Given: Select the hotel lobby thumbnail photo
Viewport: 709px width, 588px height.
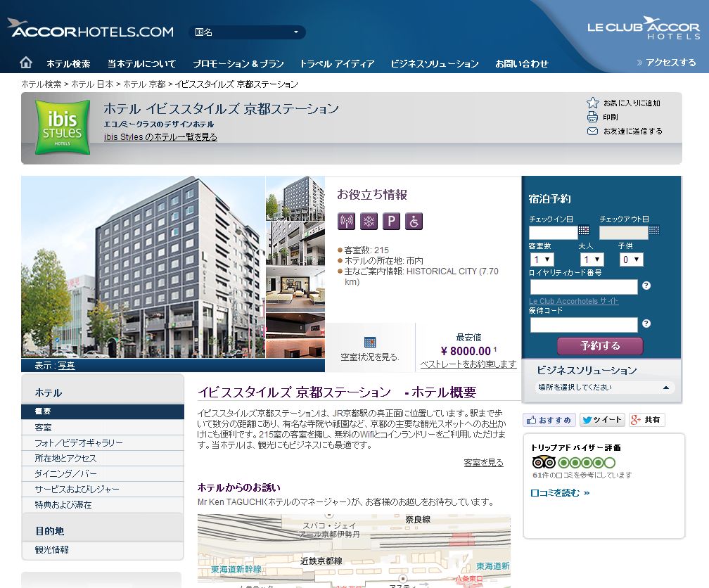Looking at the screenshot, I should point(295,289).
